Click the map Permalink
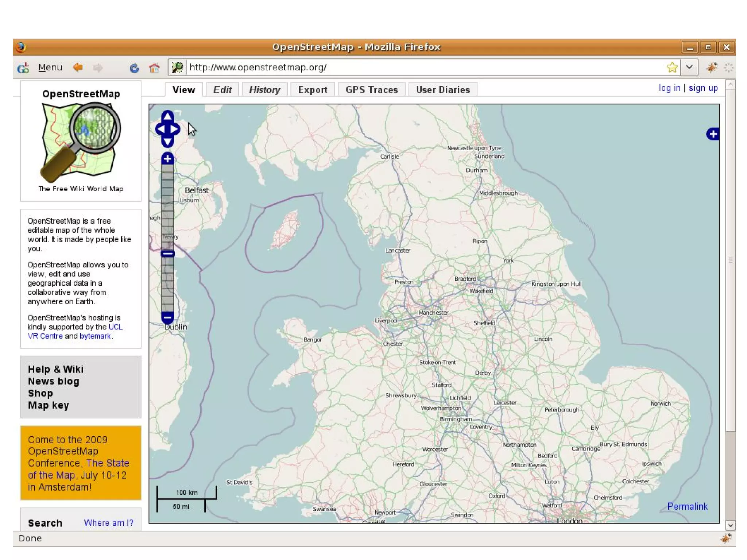This screenshot has height=560, width=747. coord(687,506)
